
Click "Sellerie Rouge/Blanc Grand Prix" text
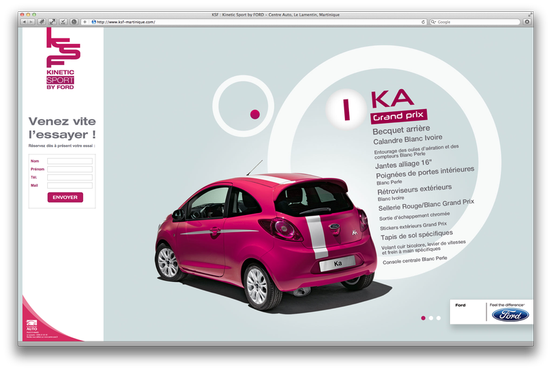[x=426, y=205]
